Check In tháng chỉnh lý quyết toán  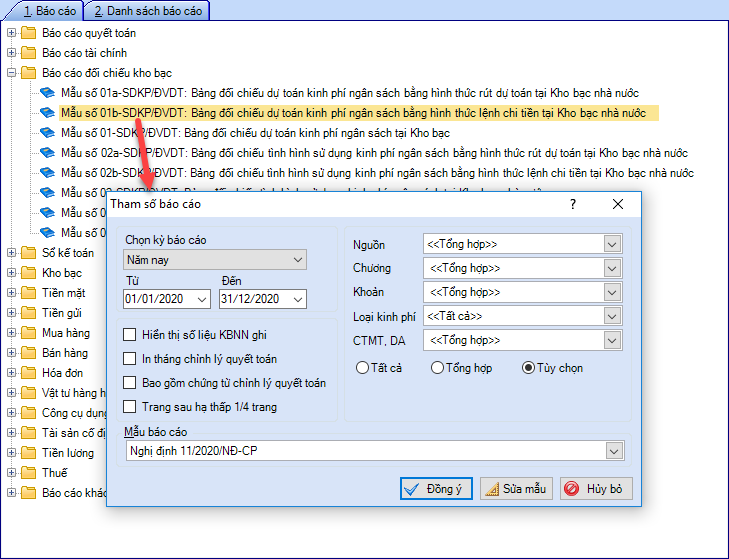click(x=129, y=359)
